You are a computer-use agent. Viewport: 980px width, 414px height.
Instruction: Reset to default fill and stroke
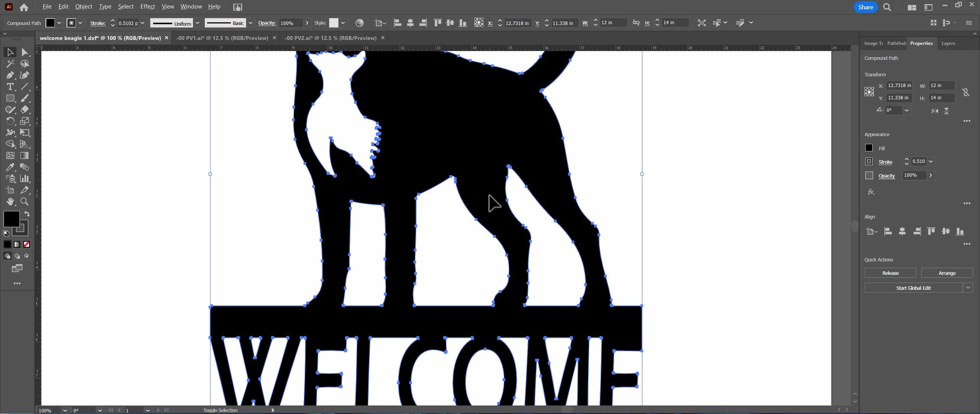pyautogui.click(x=6, y=233)
